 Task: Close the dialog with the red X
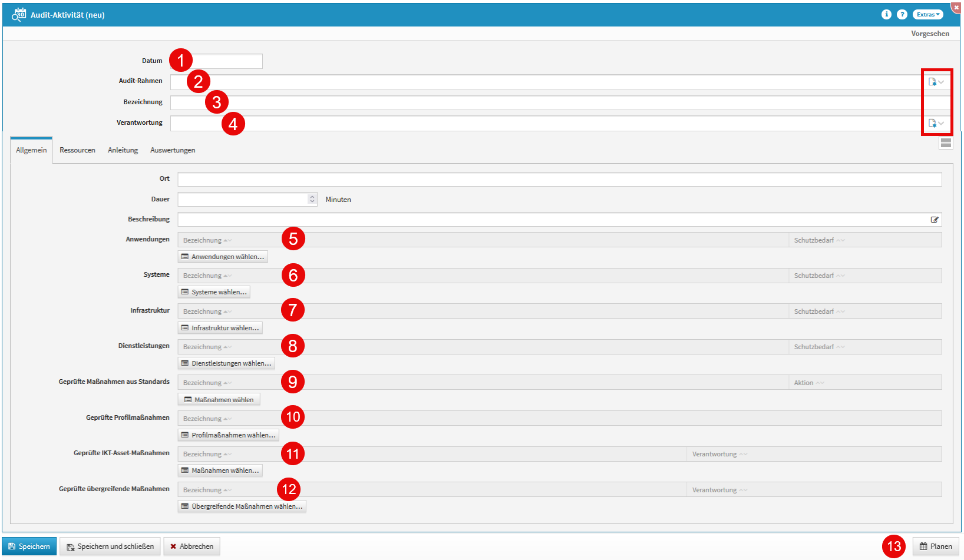pyautogui.click(x=956, y=8)
